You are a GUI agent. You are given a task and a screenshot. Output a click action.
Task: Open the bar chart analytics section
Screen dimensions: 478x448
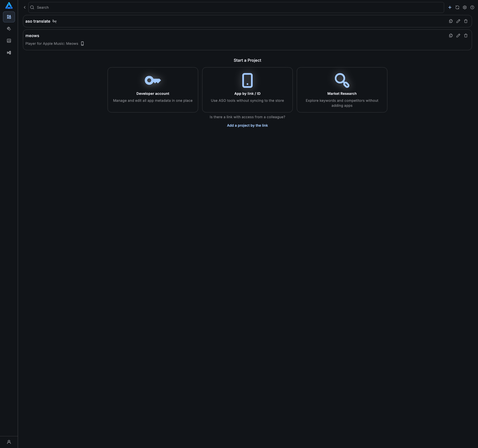click(x=9, y=41)
